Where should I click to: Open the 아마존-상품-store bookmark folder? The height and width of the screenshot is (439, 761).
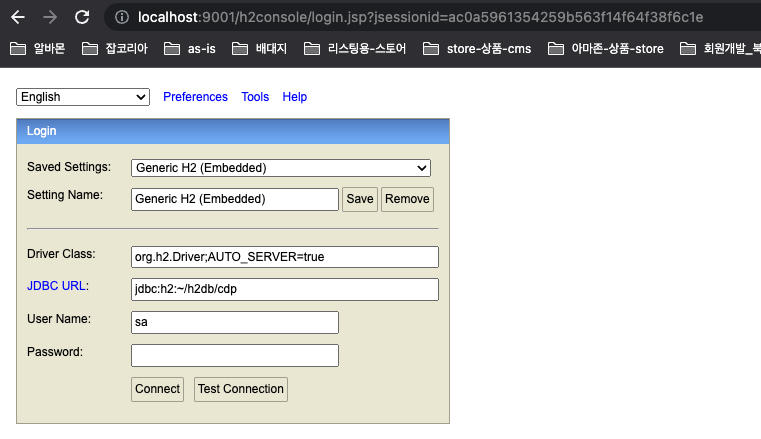pos(606,49)
